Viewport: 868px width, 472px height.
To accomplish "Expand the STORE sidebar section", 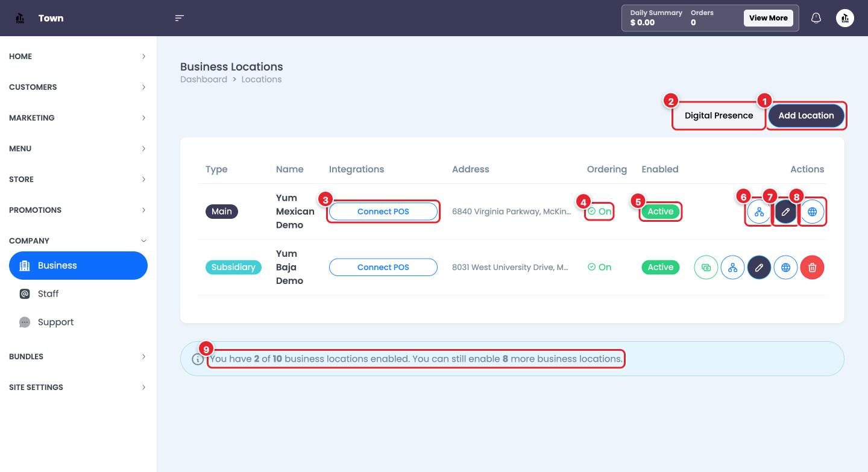I will pyautogui.click(x=78, y=179).
